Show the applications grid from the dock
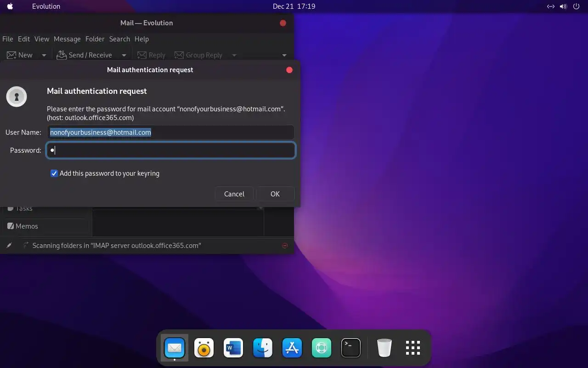588x368 pixels. 413,348
